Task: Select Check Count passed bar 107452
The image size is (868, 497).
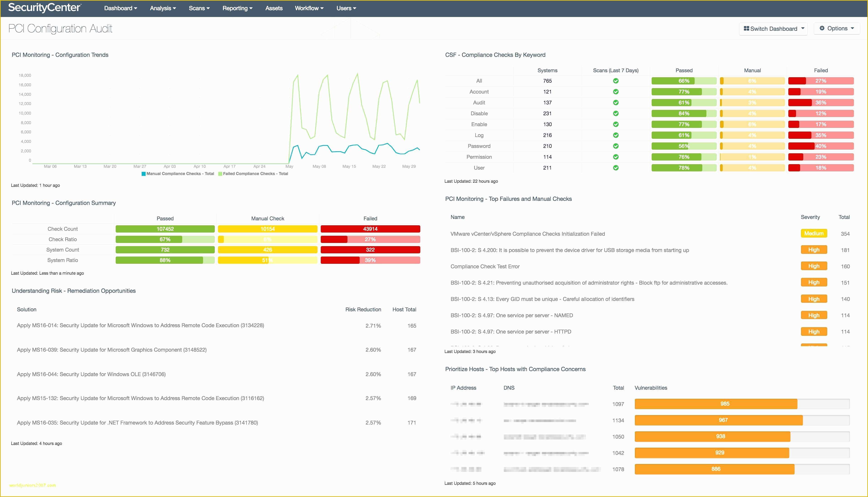Action: [x=165, y=229]
